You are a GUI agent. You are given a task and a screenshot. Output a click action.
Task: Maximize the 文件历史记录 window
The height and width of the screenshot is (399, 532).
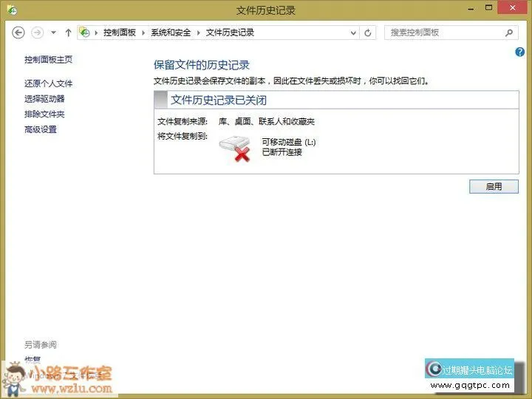(x=488, y=8)
